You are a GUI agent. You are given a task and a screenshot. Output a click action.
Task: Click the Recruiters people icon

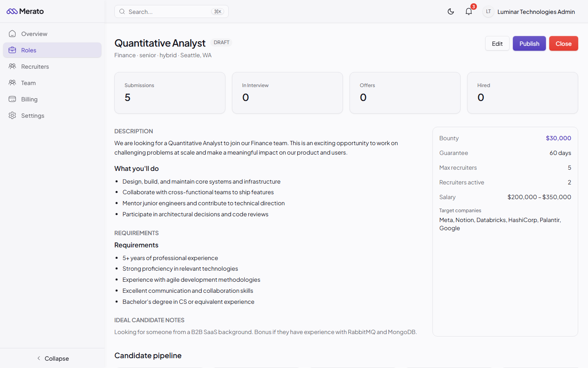pyautogui.click(x=12, y=66)
